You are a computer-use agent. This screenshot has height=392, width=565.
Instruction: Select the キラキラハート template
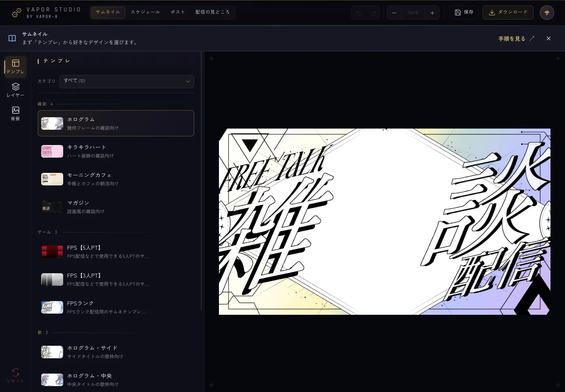116,151
